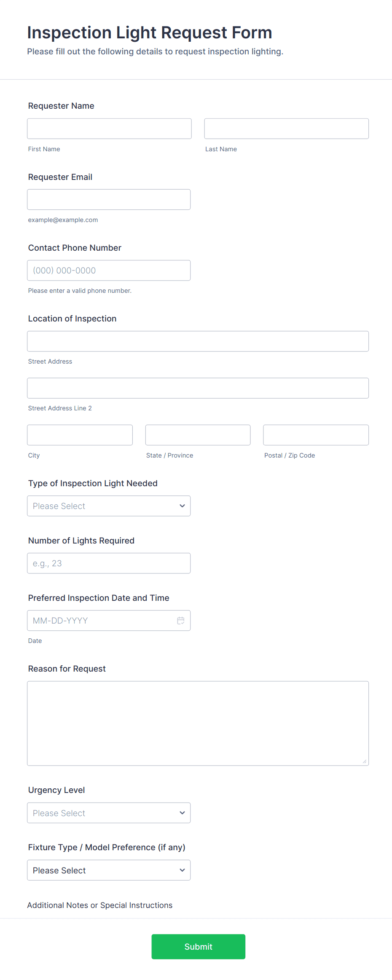Viewport: 392px width, 980px height.
Task: Click the City input box
Action: (80, 435)
